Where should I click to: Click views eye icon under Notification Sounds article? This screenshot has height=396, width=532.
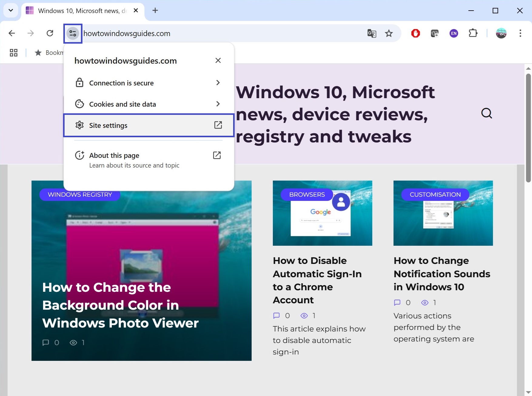(425, 303)
